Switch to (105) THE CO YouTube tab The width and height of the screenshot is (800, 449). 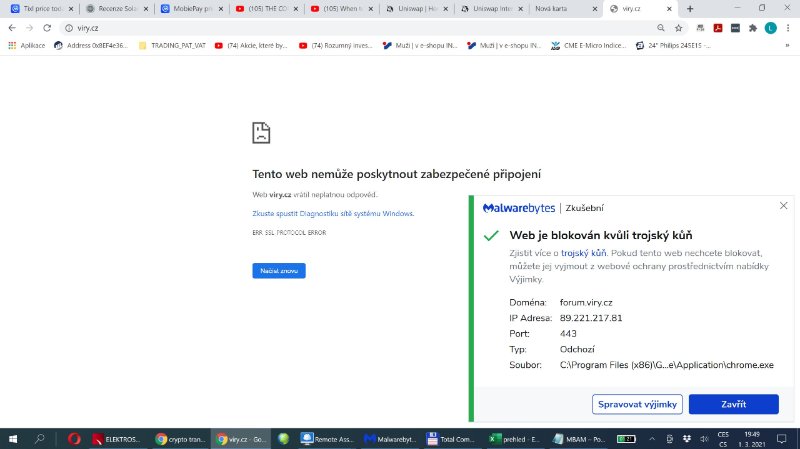click(x=266, y=9)
